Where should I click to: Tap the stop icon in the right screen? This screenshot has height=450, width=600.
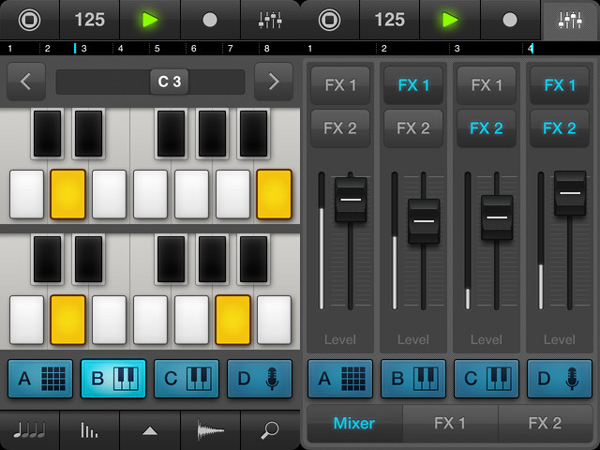point(329,20)
